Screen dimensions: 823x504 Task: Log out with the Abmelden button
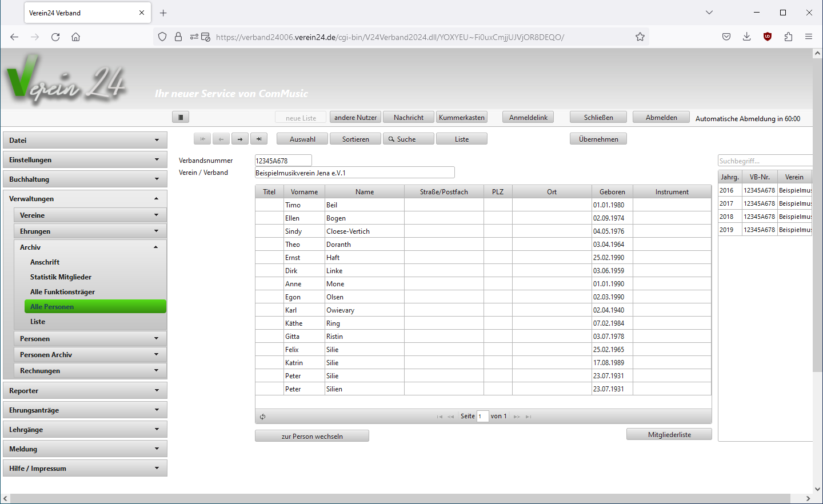(661, 117)
